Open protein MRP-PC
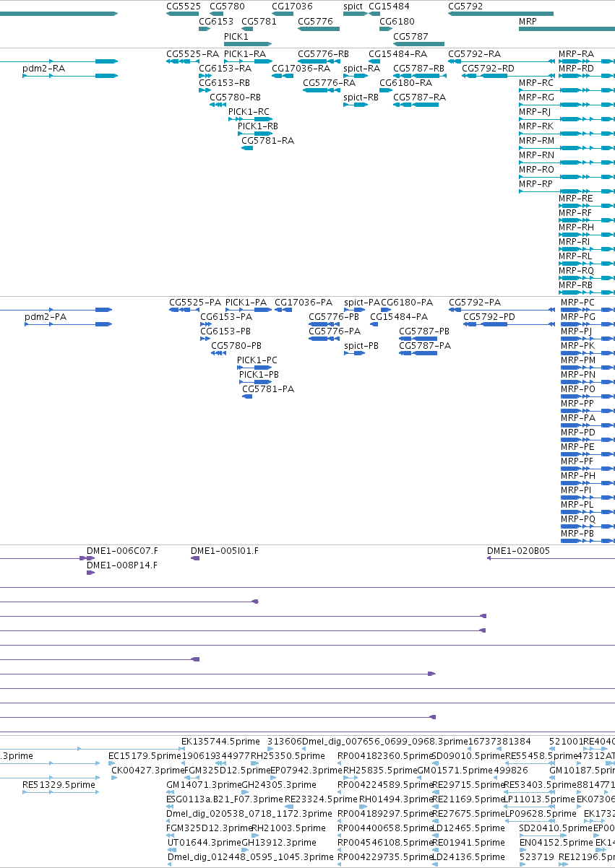The height and width of the screenshot is (868, 615). (x=578, y=303)
